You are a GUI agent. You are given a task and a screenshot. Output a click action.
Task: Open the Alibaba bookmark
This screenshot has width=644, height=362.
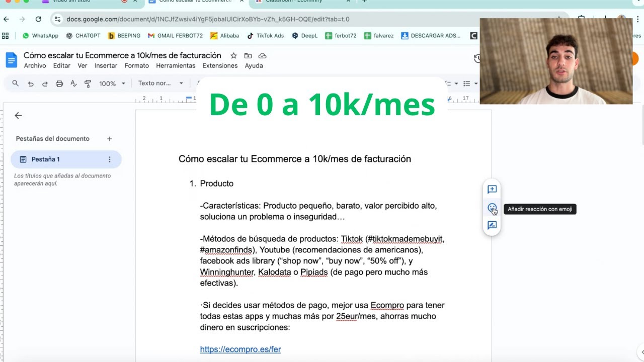click(224, 36)
